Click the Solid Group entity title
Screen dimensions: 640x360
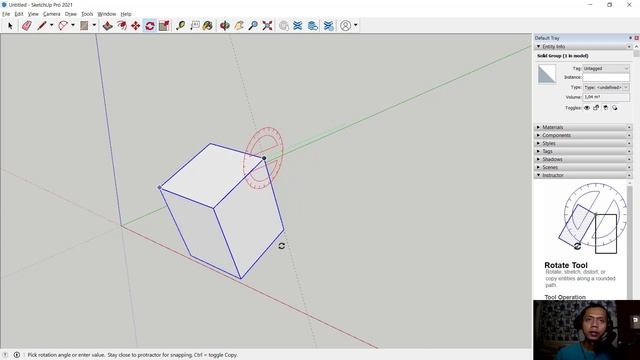tap(562, 56)
